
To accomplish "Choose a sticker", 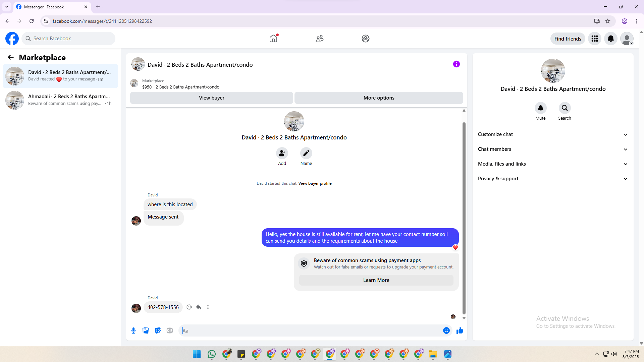I will (158, 330).
